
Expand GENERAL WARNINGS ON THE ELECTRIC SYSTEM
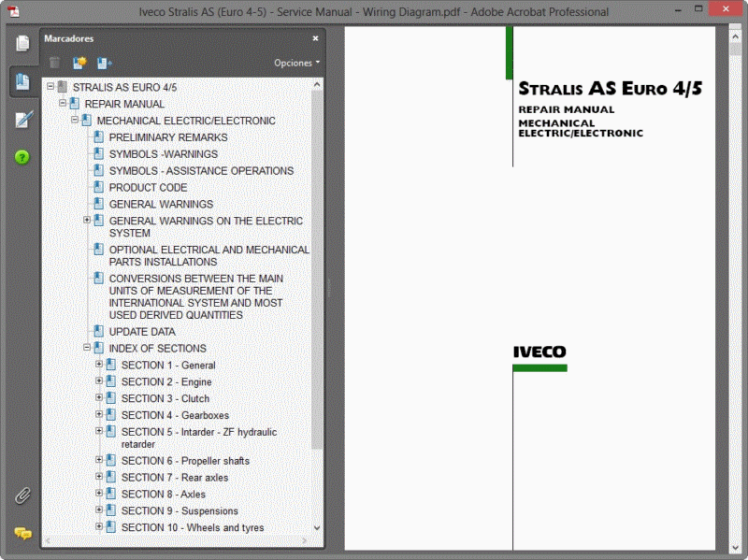coord(87,221)
